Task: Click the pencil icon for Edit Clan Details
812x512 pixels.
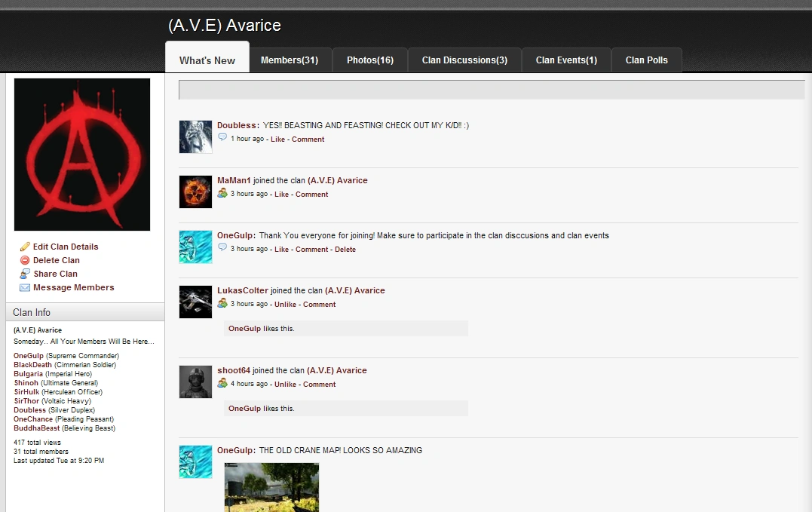Action: pos(24,247)
